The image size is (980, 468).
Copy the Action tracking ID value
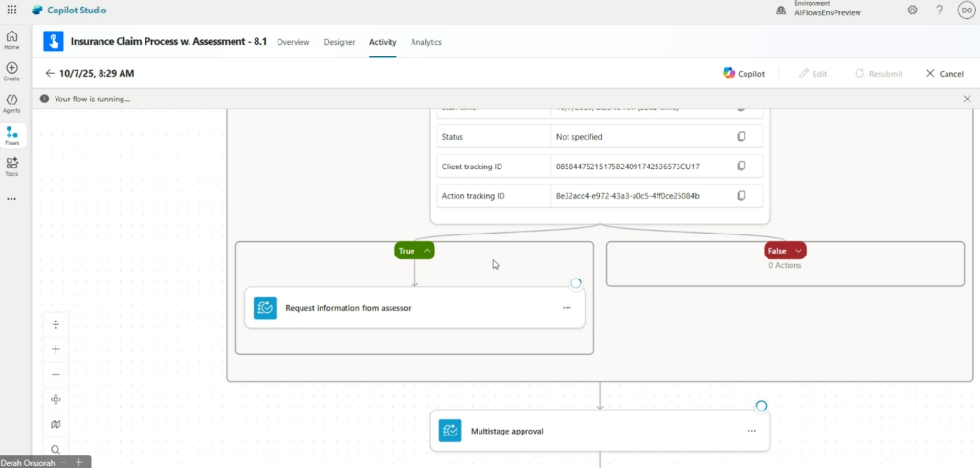[741, 196]
